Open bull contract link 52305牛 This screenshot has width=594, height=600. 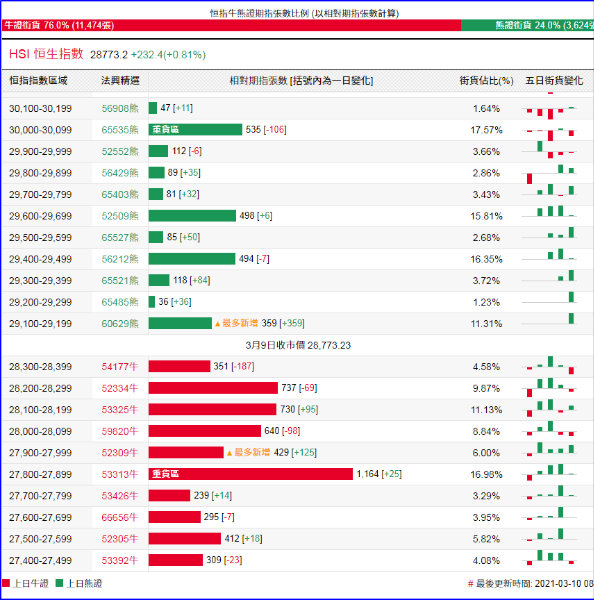119,539
